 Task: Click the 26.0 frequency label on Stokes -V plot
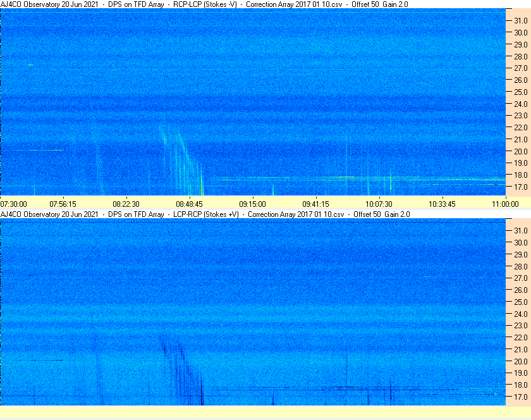pos(521,80)
